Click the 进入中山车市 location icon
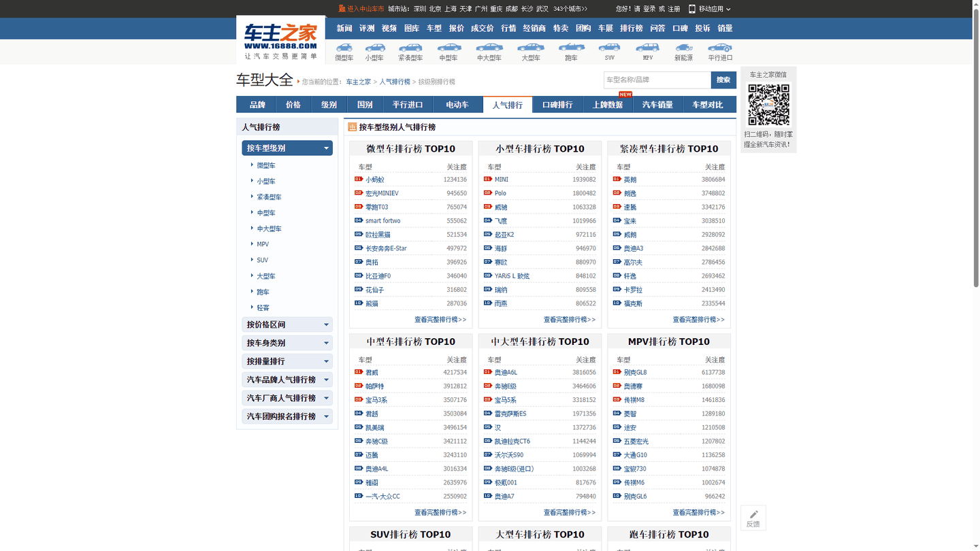This screenshot has width=980, height=551. click(x=342, y=9)
